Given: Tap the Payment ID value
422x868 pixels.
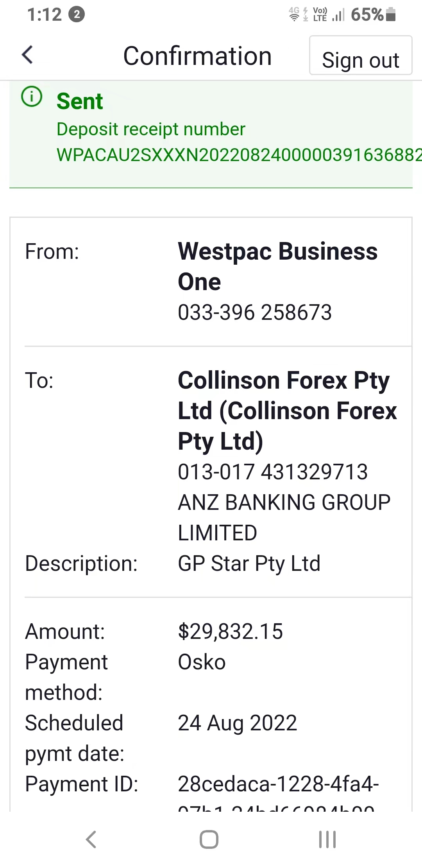Looking at the screenshot, I should click(278, 794).
